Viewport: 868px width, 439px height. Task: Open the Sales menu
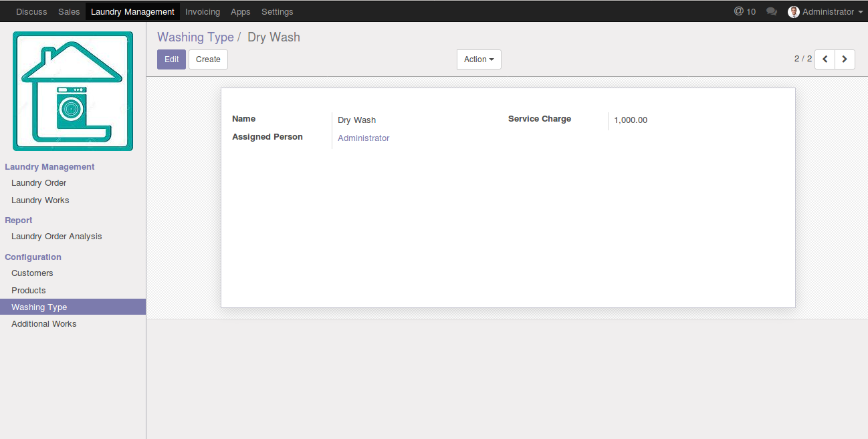click(x=69, y=11)
